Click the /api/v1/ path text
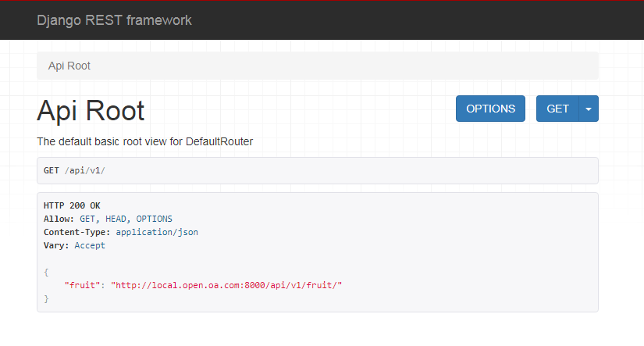Viewport: 644px width, 346px height. [85, 170]
